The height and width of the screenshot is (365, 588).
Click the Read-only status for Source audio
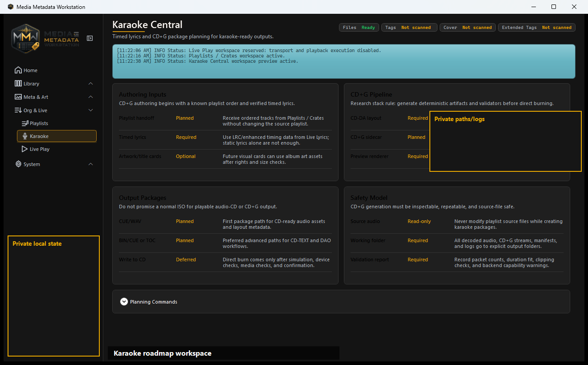point(419,221)
